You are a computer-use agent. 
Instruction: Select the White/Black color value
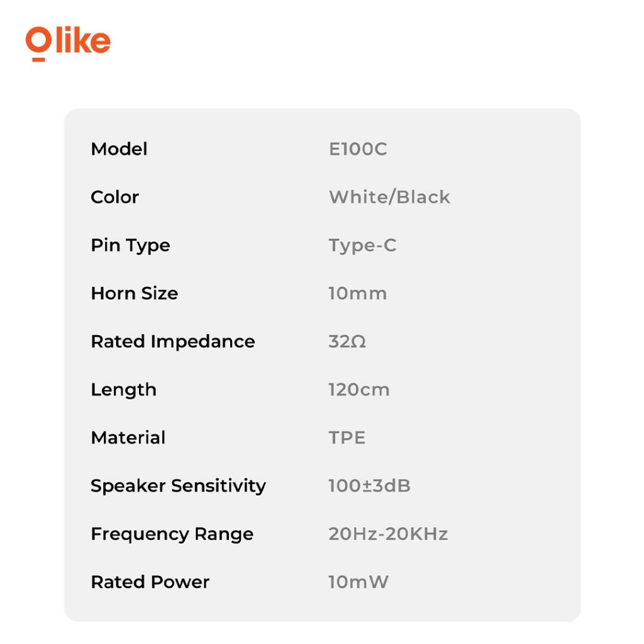click(x=389, y=197)
